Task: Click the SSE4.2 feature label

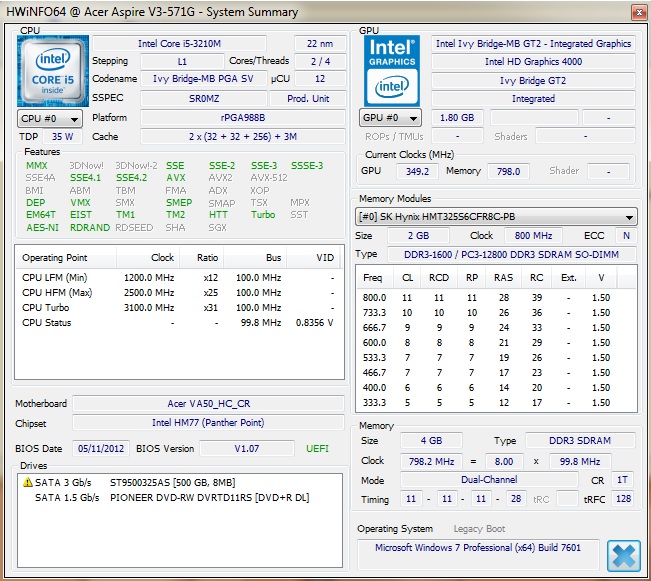Action: coord(131,178)
